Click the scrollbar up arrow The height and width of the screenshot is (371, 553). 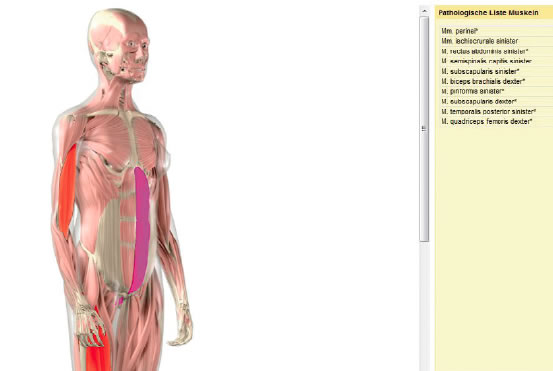424,11
